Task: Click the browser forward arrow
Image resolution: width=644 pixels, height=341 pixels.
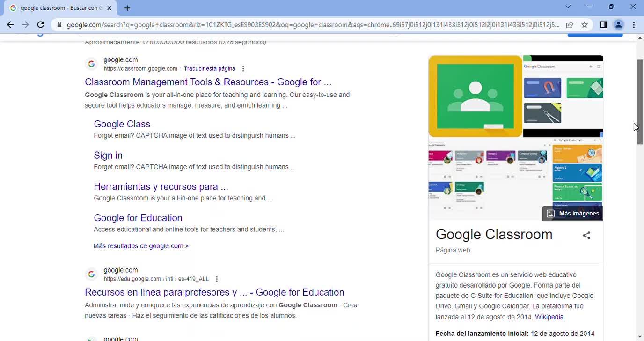Action: [25, 25]
